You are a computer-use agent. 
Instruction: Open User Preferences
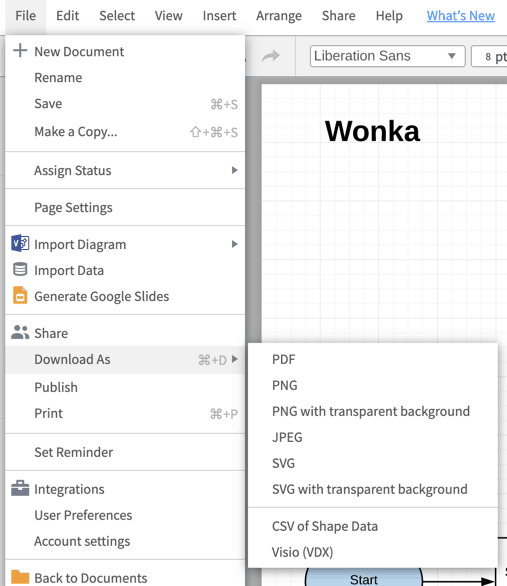click(x=125, y=515)
